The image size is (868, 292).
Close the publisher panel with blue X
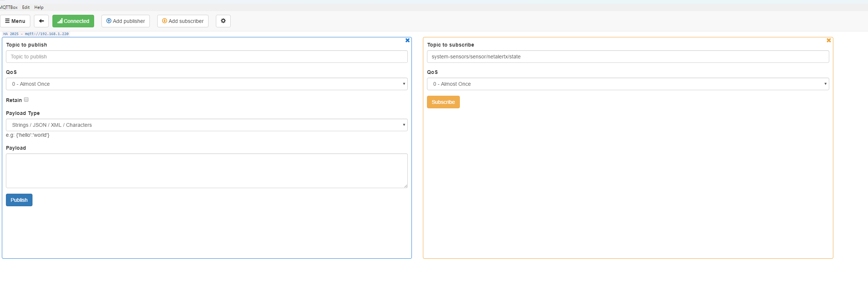click(407, 40)
